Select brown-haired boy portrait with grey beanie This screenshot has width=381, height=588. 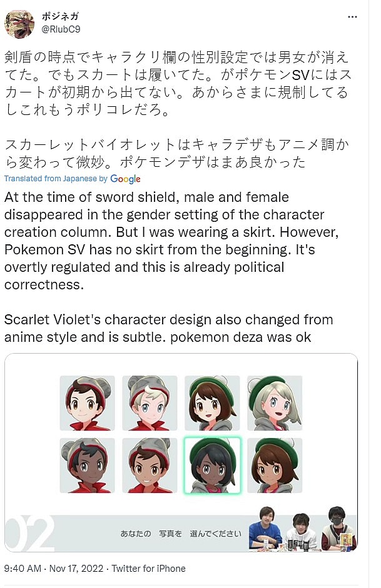tap(88, 403)
